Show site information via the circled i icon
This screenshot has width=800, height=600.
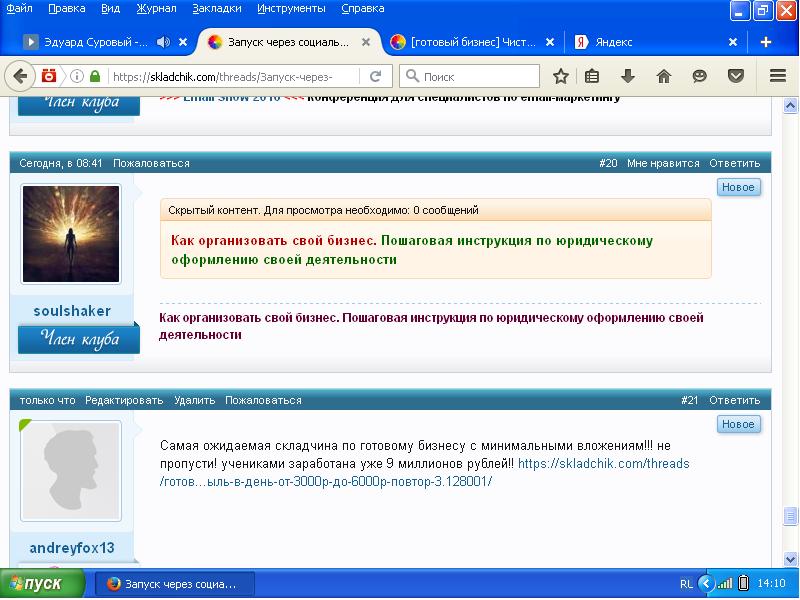(77, 77)
